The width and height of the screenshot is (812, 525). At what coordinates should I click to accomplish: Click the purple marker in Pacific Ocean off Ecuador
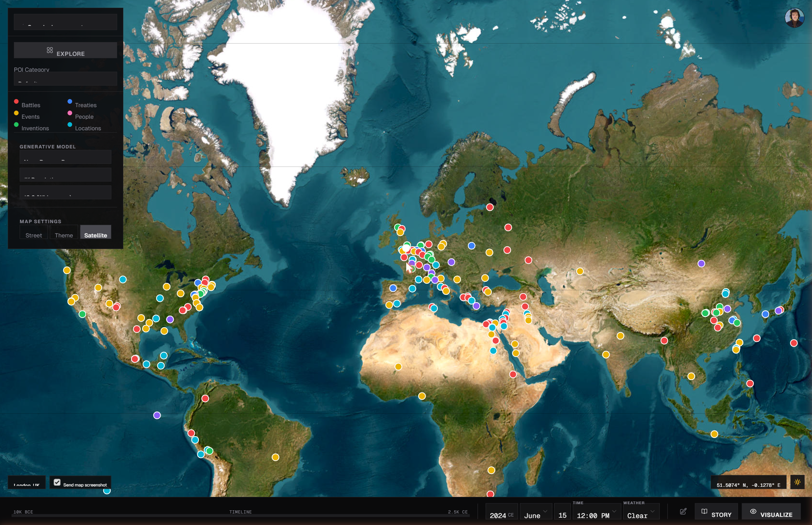pos(157,415)
